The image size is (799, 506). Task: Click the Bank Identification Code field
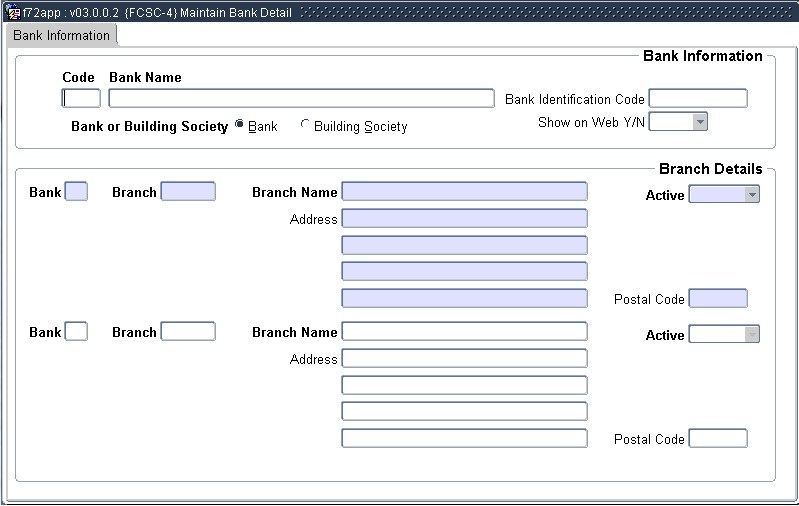697,98
